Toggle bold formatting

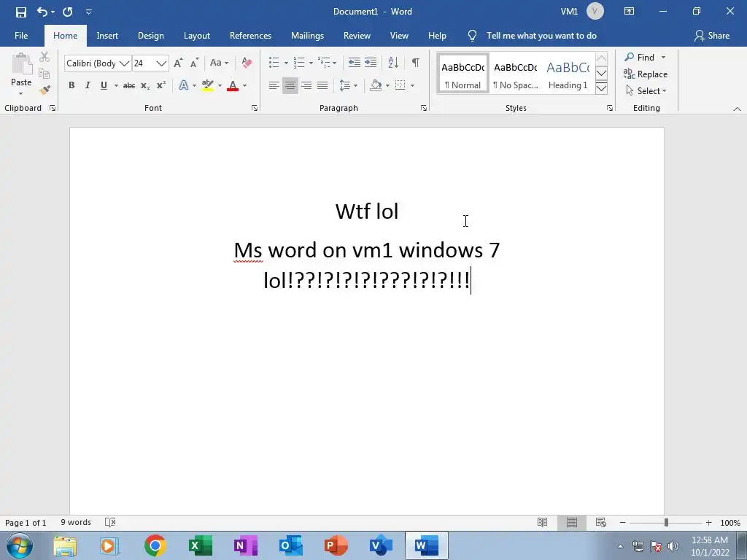[71, 86]
